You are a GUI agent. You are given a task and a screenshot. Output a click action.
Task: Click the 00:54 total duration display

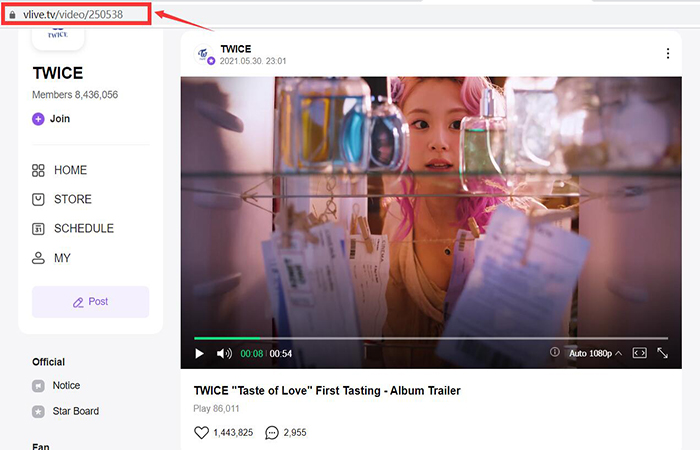coord(281,354)
